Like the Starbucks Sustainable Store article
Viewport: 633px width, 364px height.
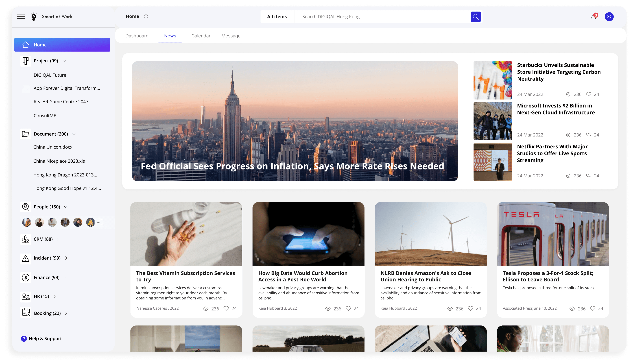(x=588, y=94)
